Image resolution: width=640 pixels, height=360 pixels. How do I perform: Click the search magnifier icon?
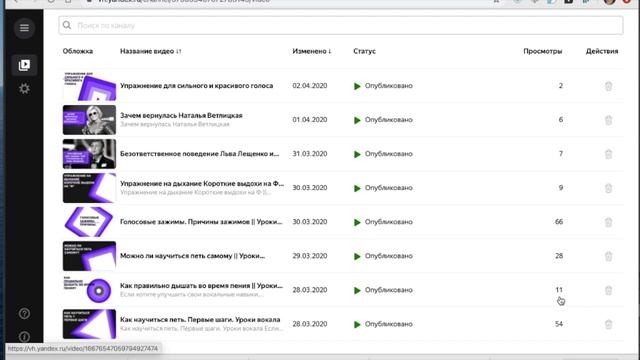tap(67, 25)
